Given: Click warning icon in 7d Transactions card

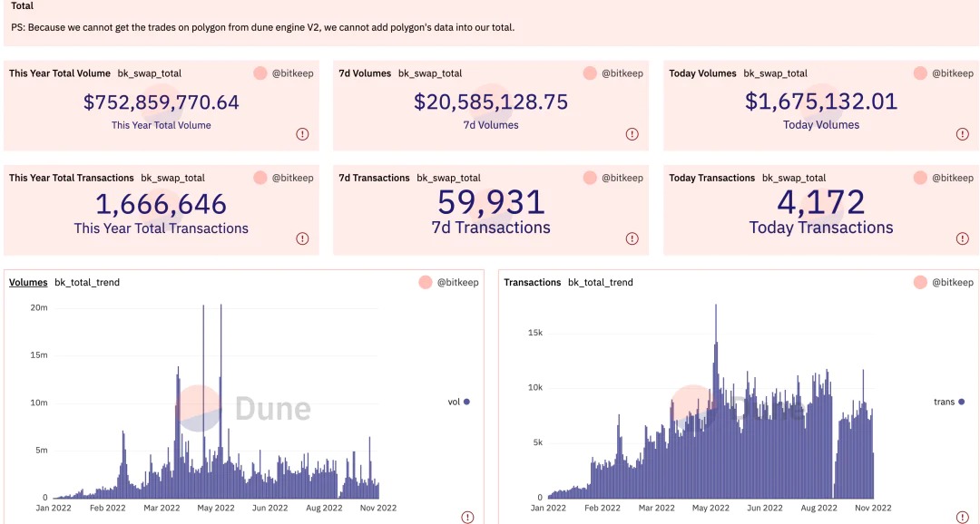Looking at the screenshot, I should click(x=632, y=238).
